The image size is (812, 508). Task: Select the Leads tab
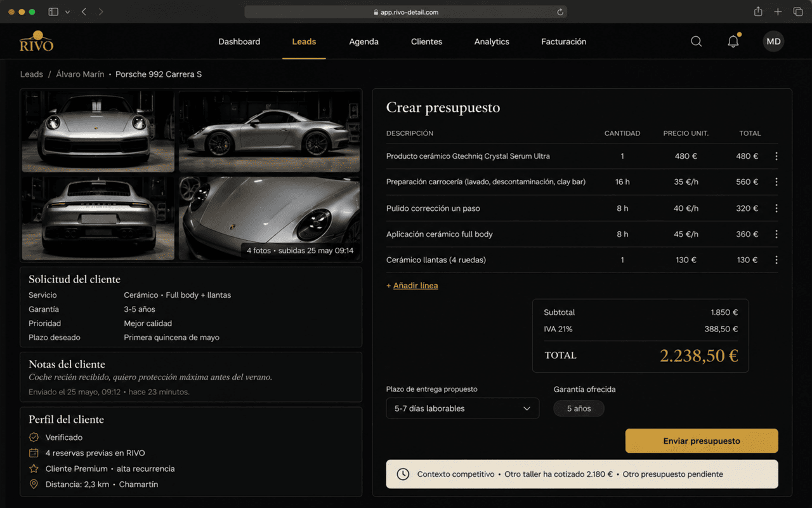coord(304,41)
